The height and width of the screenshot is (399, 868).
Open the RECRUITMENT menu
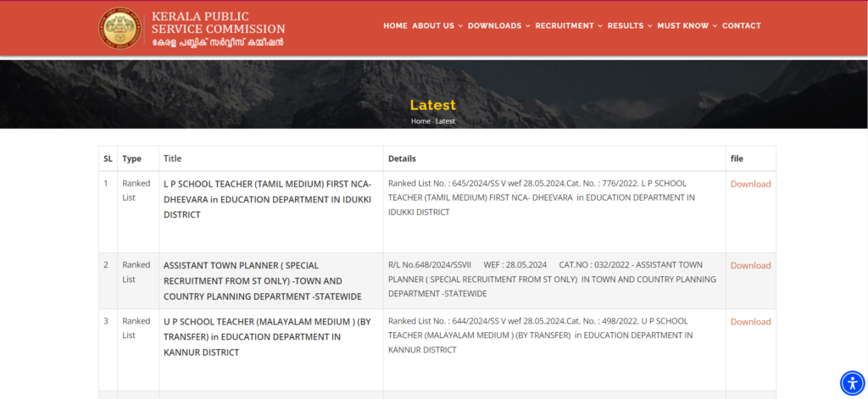coord(565,25)
